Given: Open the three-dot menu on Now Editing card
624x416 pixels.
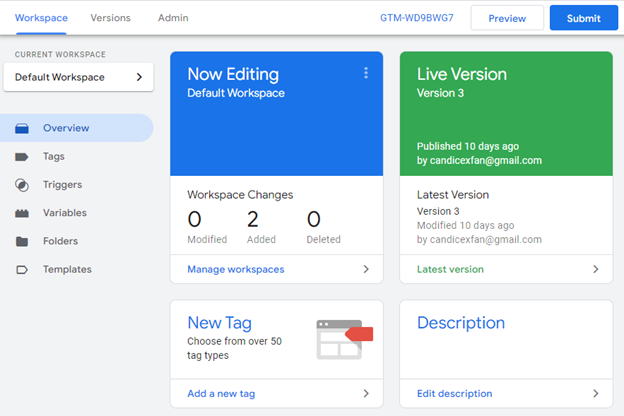Looking at the screenshot, I should (x=366, y=73).
